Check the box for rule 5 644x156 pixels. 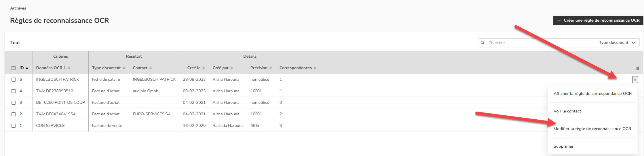coord(14,80)
